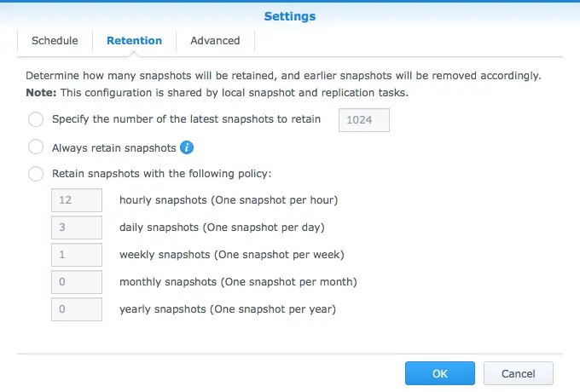Choose the Always retain snapshots radio button
This screenshot has height=392, width=580.
(36, 147)
